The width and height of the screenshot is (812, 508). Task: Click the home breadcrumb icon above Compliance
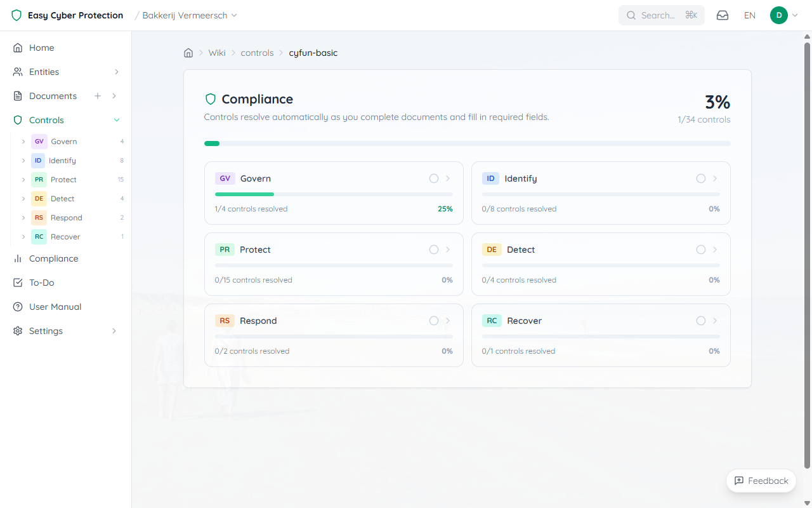188,53
